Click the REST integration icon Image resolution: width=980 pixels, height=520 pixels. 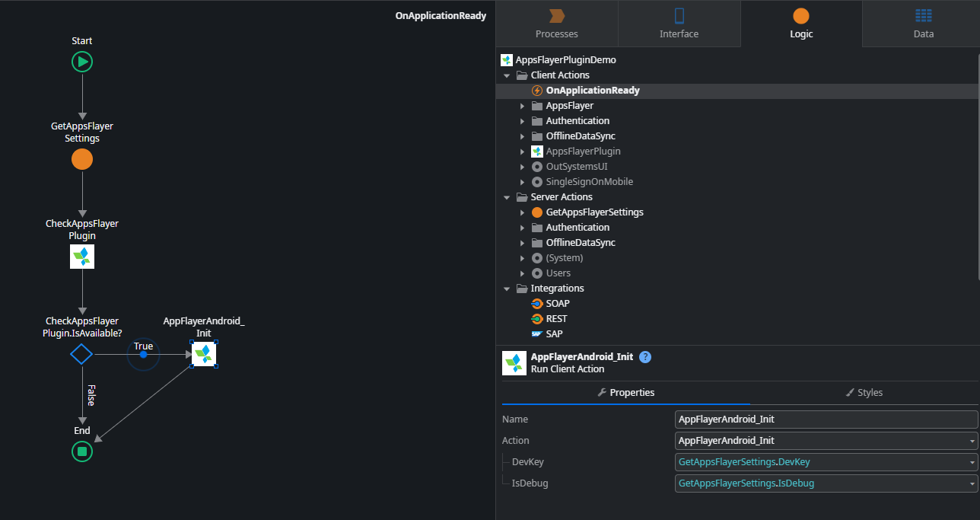(x=537, y=319)
